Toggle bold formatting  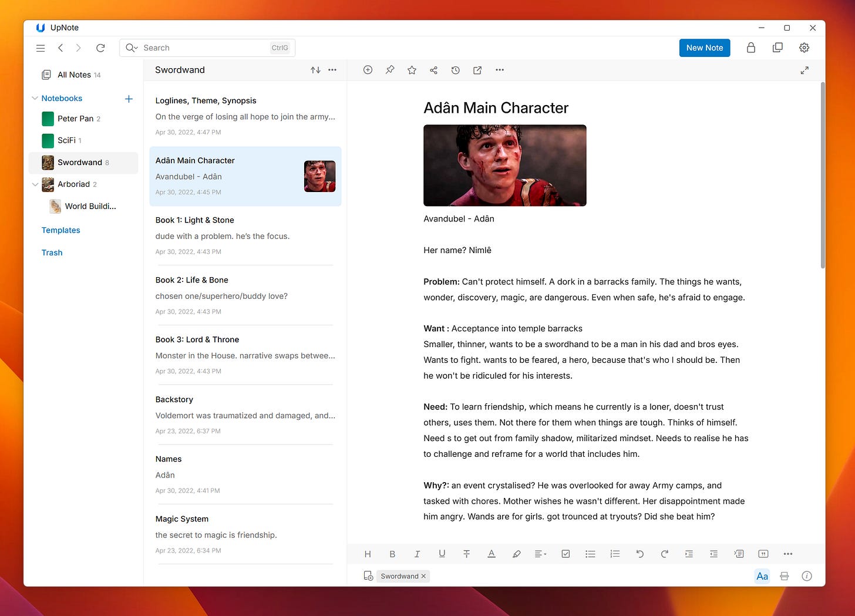392,554
